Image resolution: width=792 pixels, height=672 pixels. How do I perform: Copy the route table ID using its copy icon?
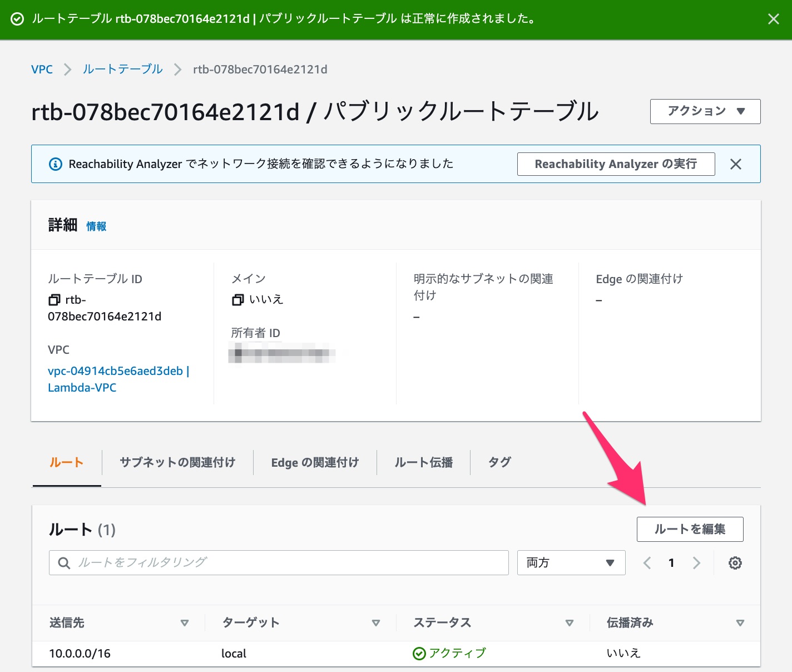(x=54, y=300)
